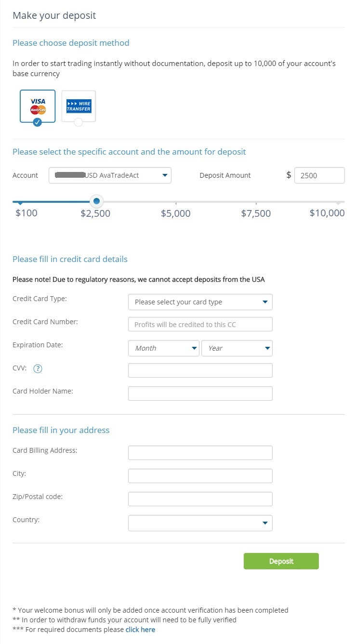This screenshot has width=355, height=644.
Task: Open the required documents 'click here' link
Action: coord(140,630)
